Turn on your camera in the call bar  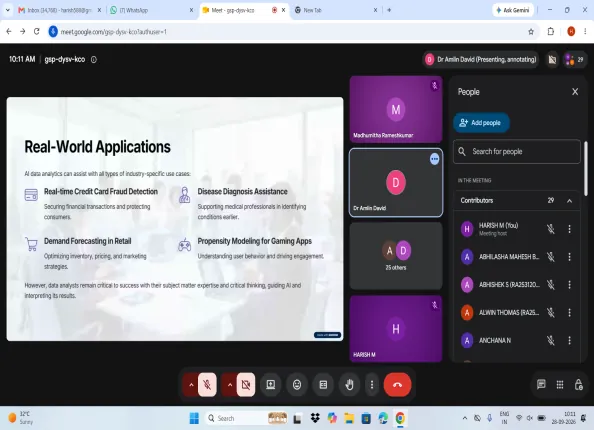[246, 385]
